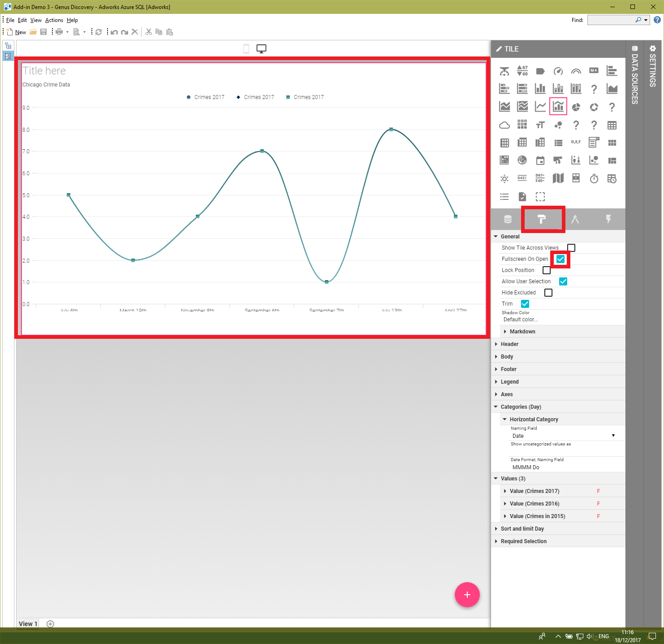
Task: Choose the line chart tile type
Action: [540, 107]
